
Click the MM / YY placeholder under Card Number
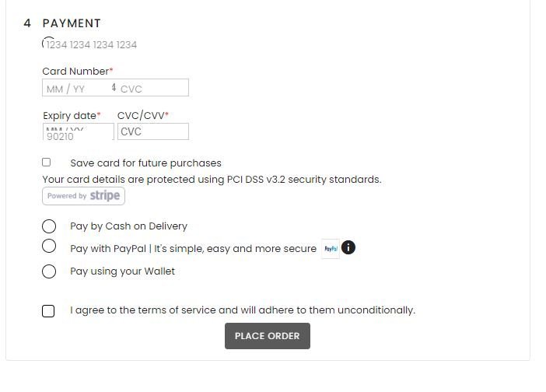65,89
